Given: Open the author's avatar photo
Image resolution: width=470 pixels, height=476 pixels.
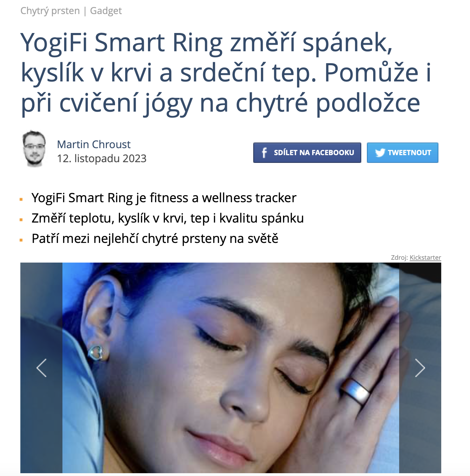Looking at the screenshot, I should (34, 148).
